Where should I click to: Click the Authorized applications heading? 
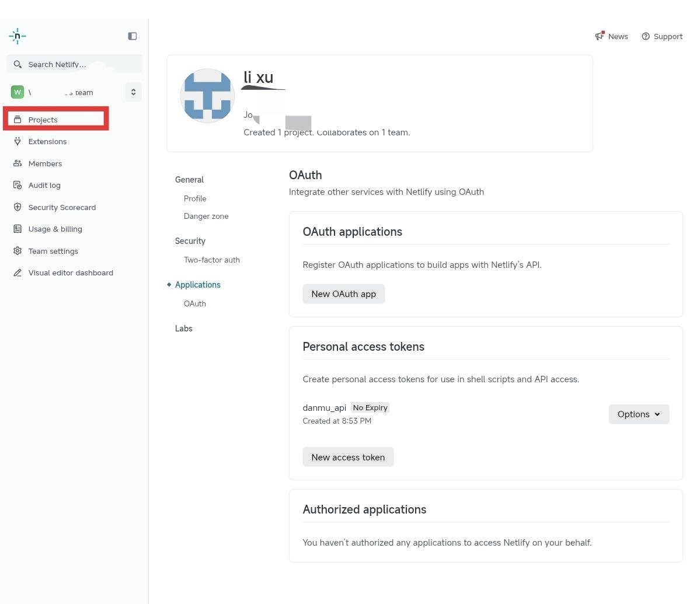[x=364, y=509]
